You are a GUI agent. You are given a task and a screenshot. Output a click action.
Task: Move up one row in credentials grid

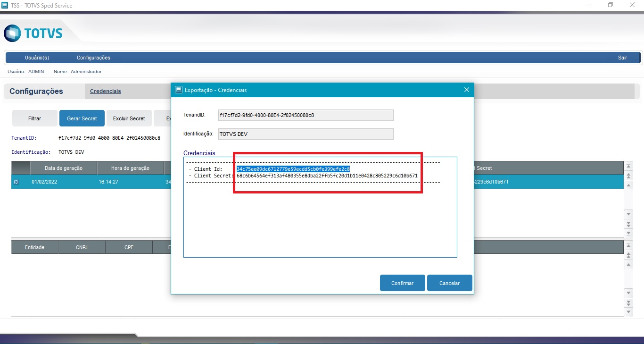628,185
